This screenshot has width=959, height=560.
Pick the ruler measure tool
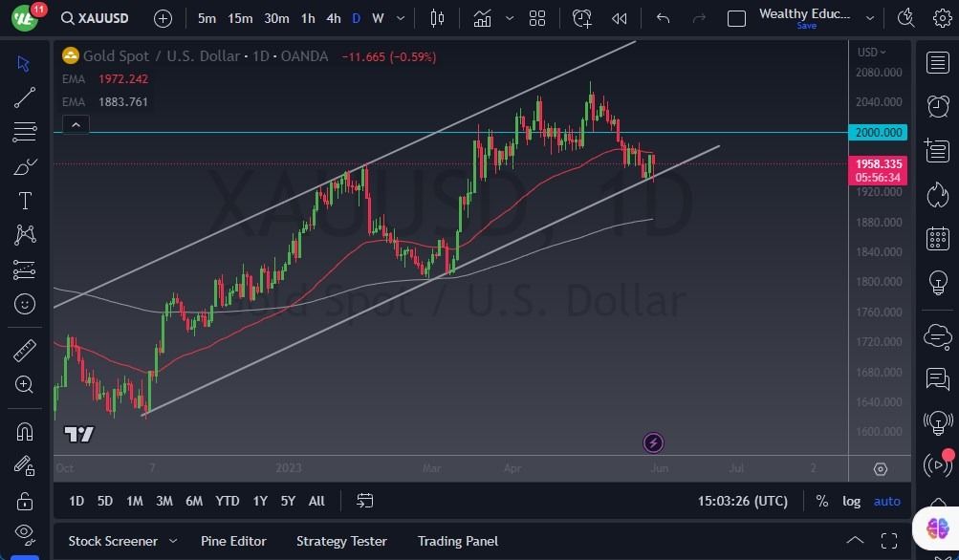click(x=25, y=351)
